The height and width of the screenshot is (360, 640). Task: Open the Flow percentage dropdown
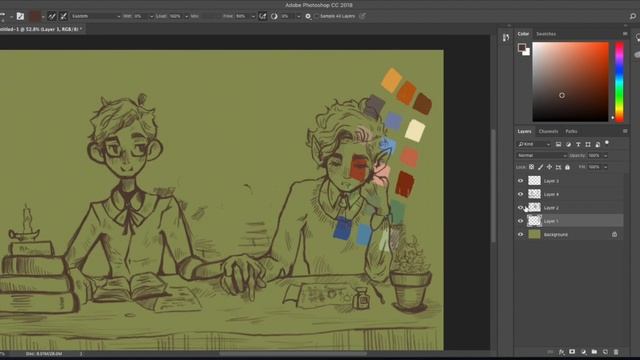point(253,16)
